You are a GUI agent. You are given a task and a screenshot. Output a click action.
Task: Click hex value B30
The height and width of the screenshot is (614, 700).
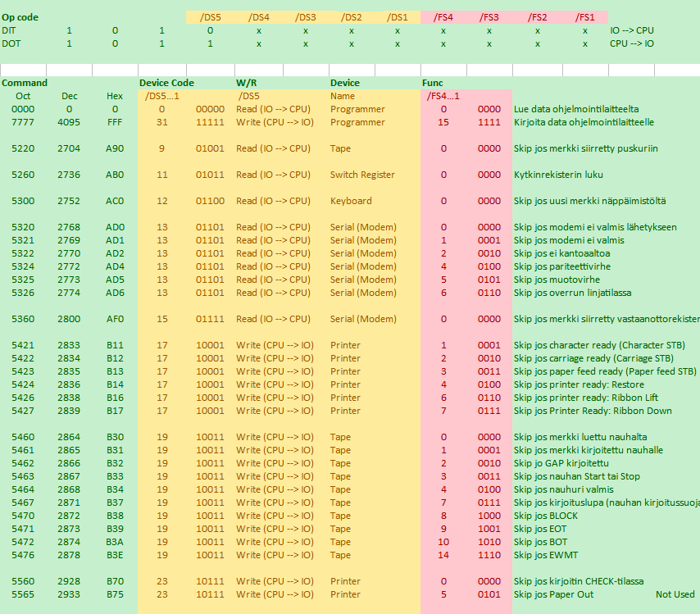click(115, 437)
